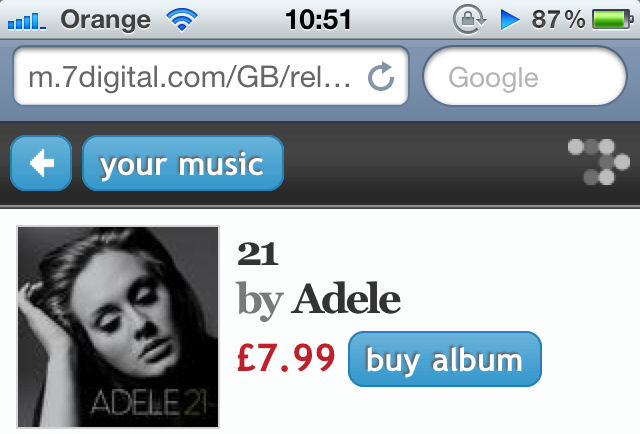Open the Adele 21 album cover
Image resolution: width=640 pixels, height=434 pixels.
pyautogui.click(x=118, y=327)
